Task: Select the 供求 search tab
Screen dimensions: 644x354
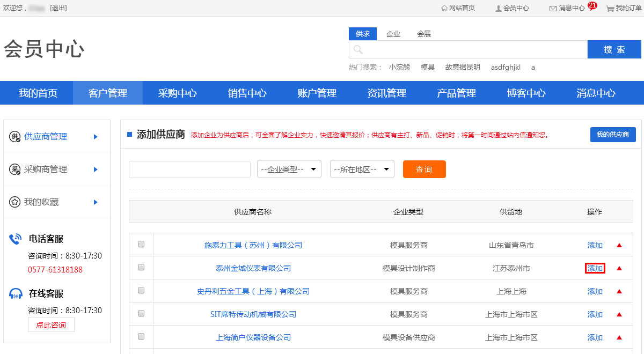Action: point(363,34)
